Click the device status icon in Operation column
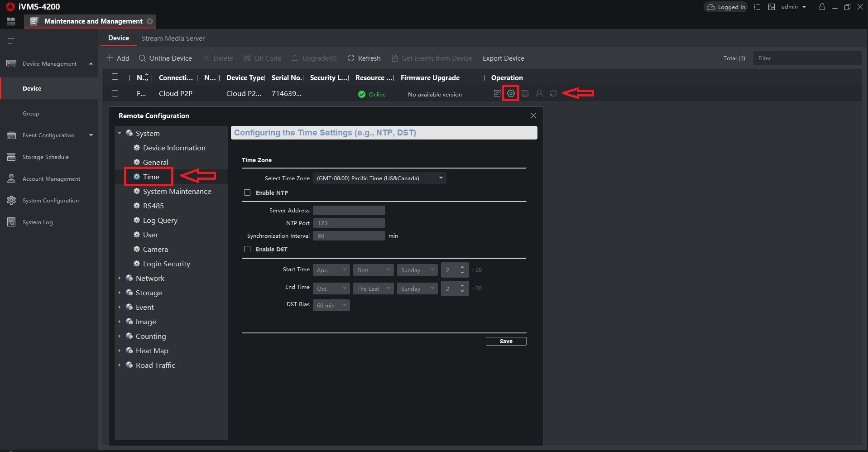The image size is (868, 452). (x=525, y=93)
